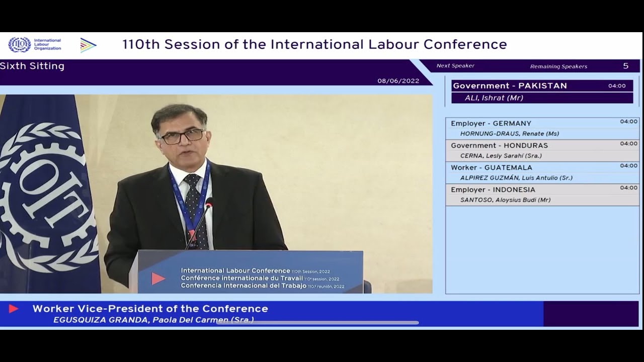Image resolution: width=644 pixels, height=362 pixels.
Task: Click the red triangle beside Worker Vice-President caption
Action: (x=14, y=309)
